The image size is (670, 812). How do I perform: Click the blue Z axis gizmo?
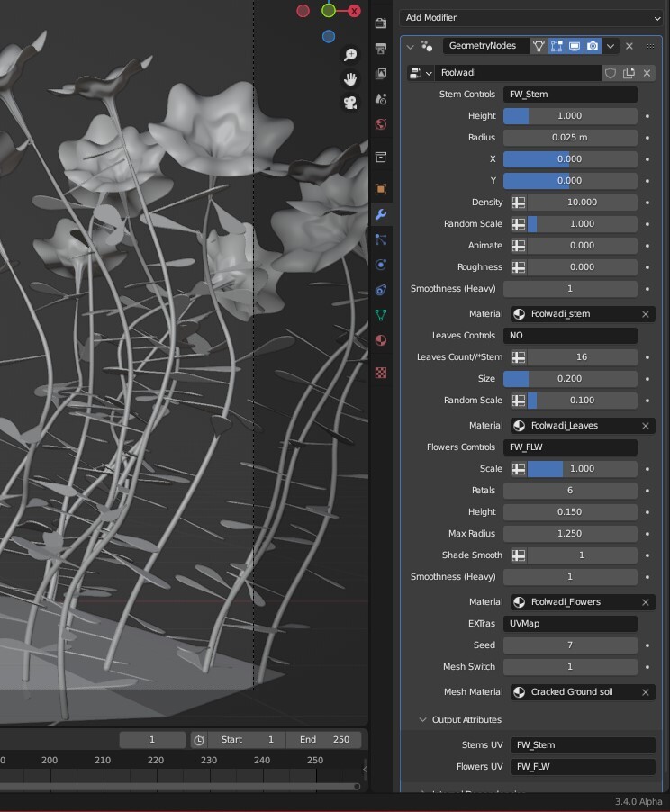pyautogui.click(x=329, y=37)
